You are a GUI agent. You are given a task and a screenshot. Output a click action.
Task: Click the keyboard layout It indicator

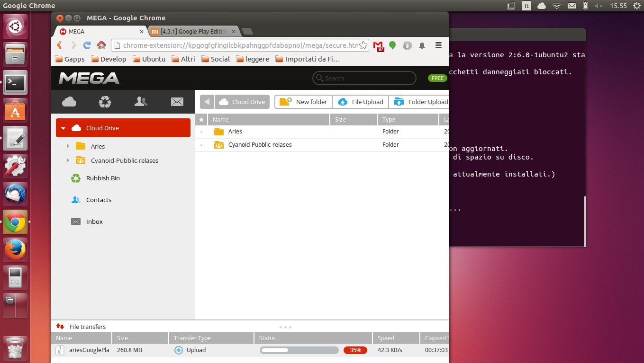(x=526, y=6)
